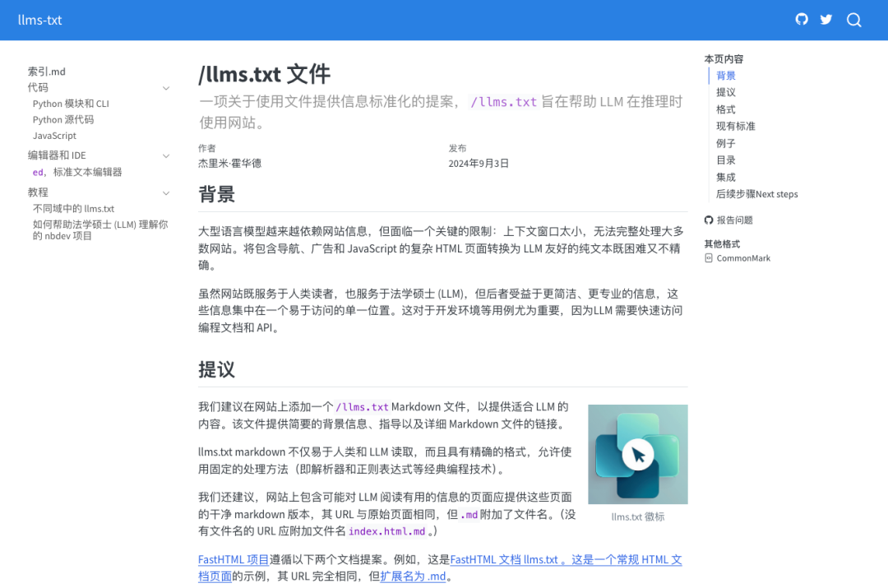Click 其他格式 heading

[x=722, y=244]
